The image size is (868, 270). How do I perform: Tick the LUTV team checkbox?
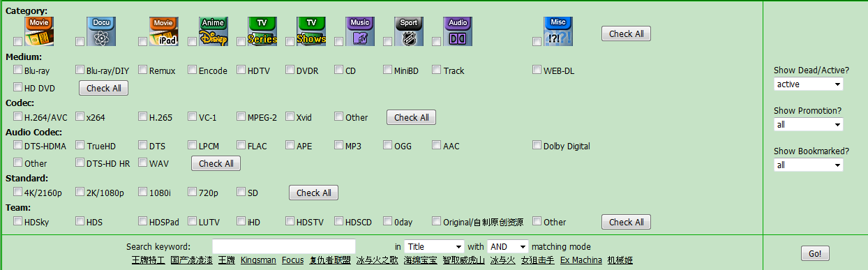(192, 221)
